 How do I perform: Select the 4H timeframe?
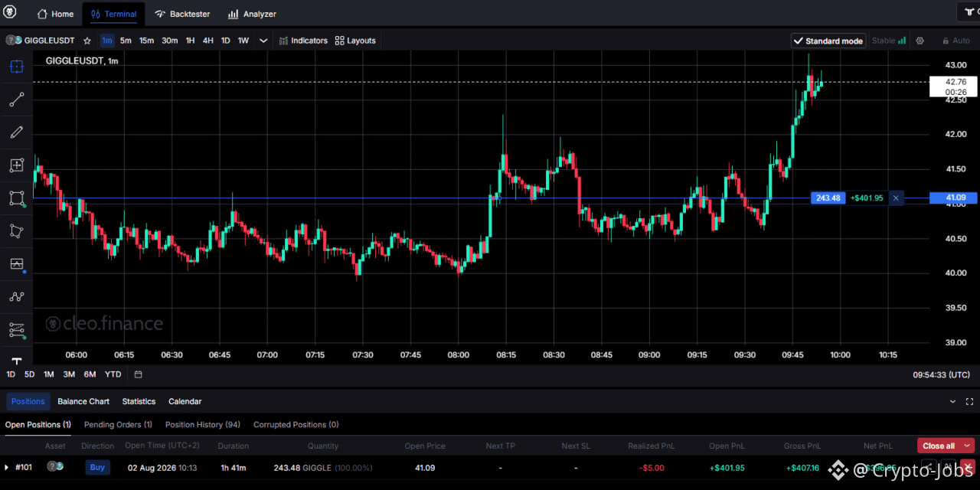[x=208, y=41]
